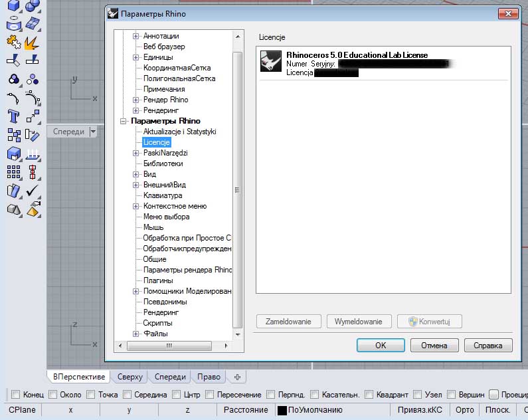Viewport: 528px width, 420px height.
Task: Click the Check objects checkmark tool
Action: (x=33, y=191)
